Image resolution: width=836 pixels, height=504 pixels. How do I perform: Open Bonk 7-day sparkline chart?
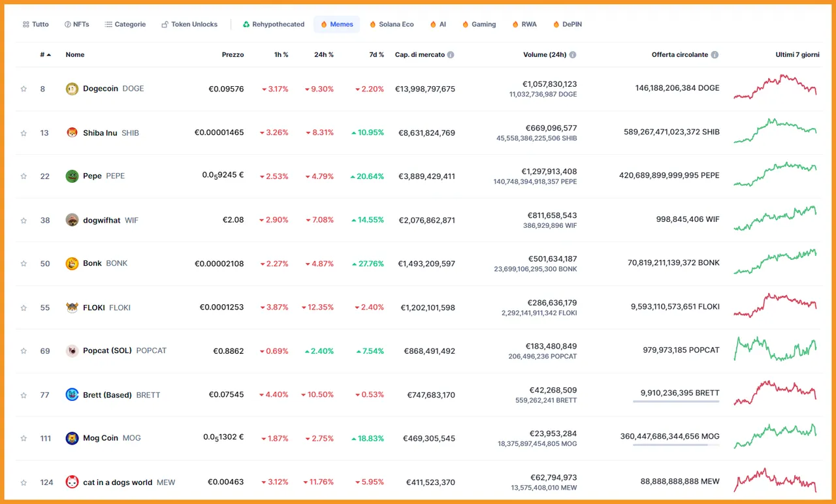click(x=775, y=262)
